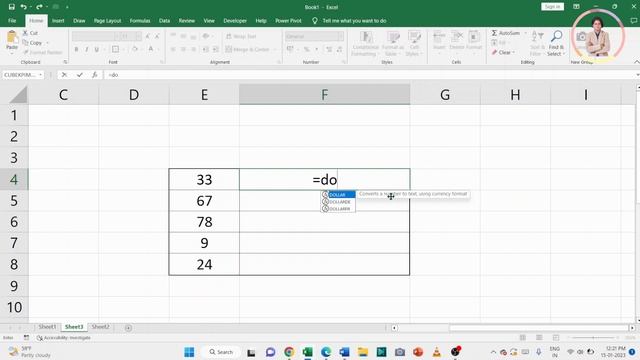The height and width of the screenshot is (360, 640).
Task: Click the Enter checkmark in formula bar
Action: 80,75
